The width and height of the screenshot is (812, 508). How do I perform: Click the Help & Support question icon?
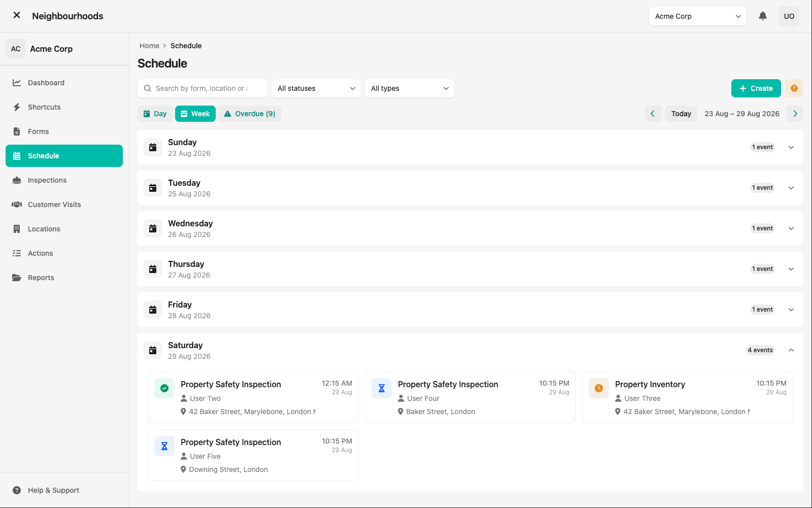tap(17, 490)
